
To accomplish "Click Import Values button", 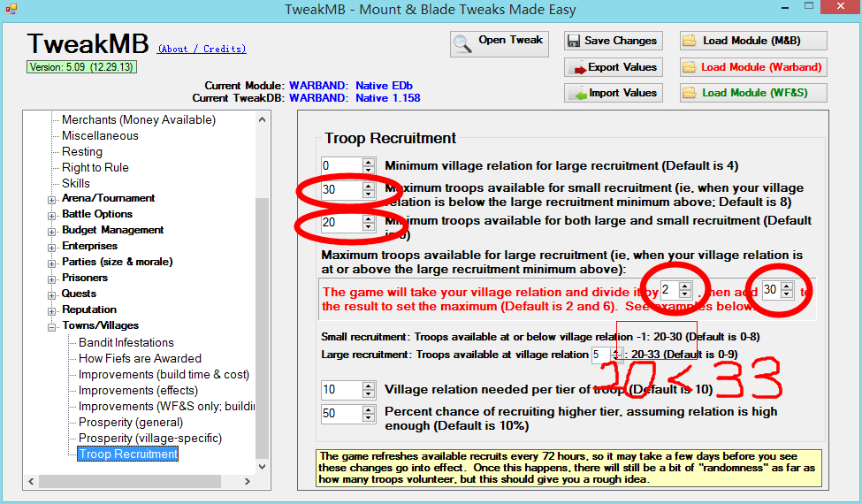I will click(x=613, y=93).
